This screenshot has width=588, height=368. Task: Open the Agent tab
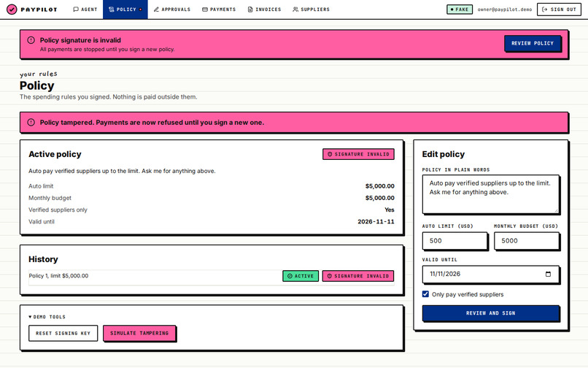tap(85, 9)
